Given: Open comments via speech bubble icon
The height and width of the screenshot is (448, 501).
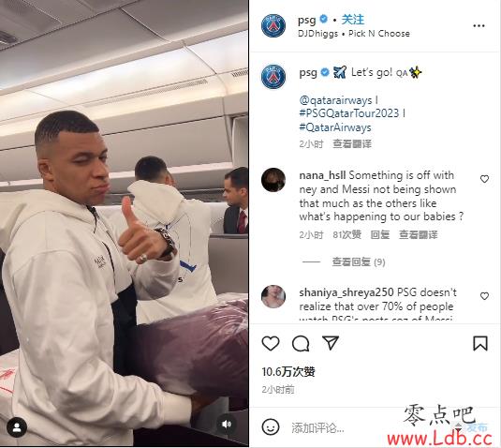Looking at the screenshot, I should [x=301, y=343].
